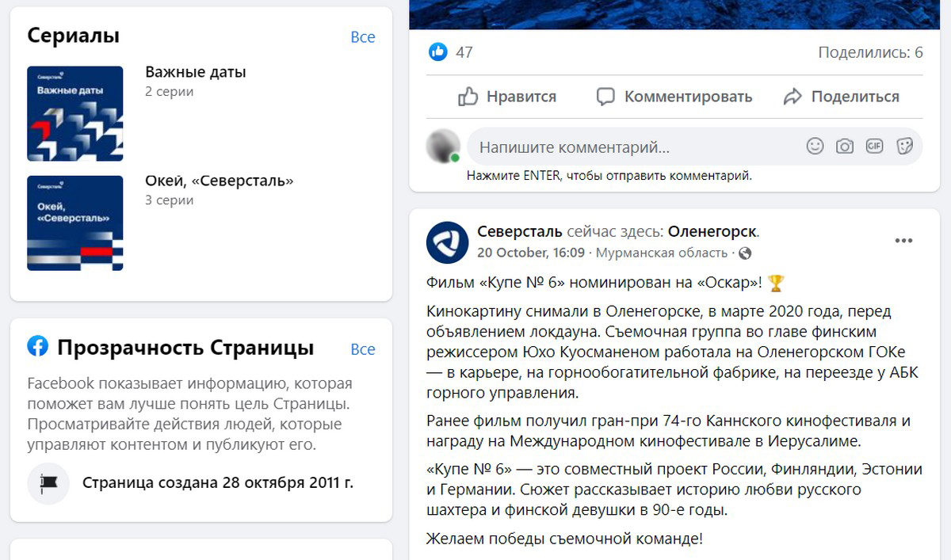This screenshot has width=951, height=560.
Task: Attach a photo using the camera icon
Action: pyautogui.click(x=845, y=146)
